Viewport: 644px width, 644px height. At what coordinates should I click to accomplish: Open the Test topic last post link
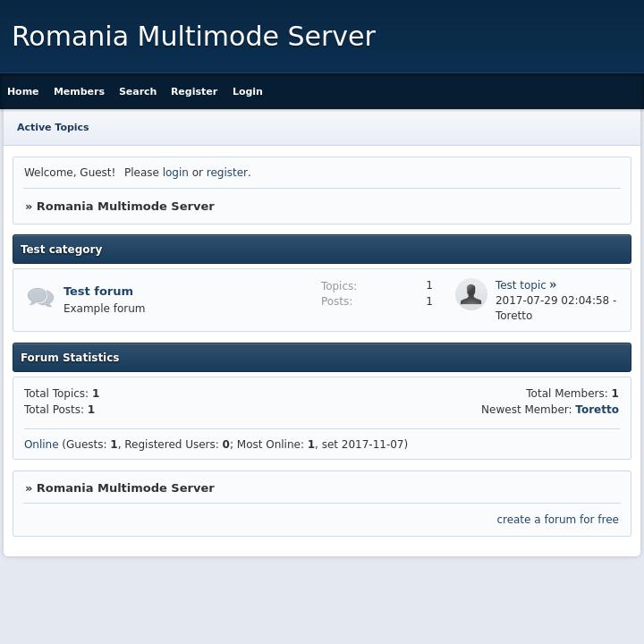click(x=521, y=285)
